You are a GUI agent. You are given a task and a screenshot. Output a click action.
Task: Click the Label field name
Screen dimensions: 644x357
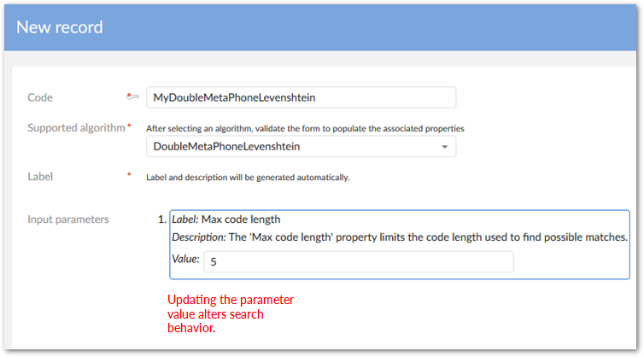pyautogui.click(x=40, y=178)
